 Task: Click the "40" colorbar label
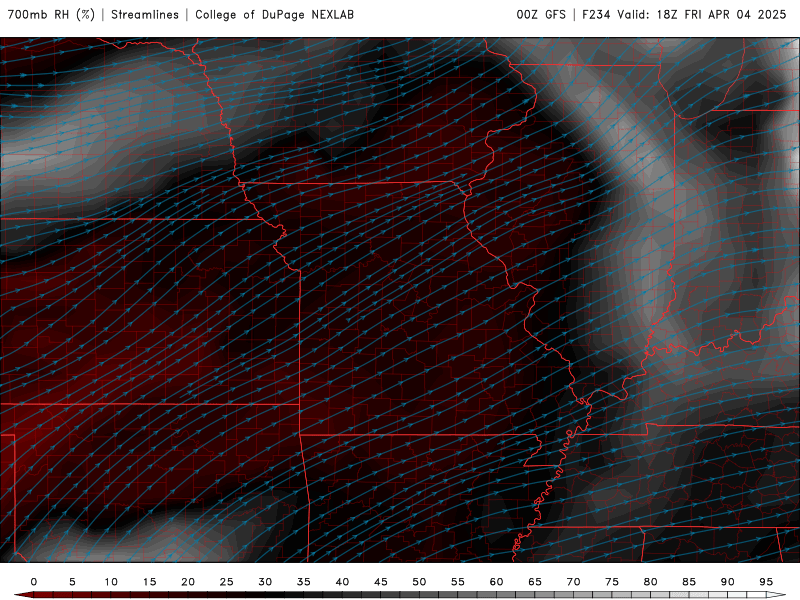(x=342, y=582)
